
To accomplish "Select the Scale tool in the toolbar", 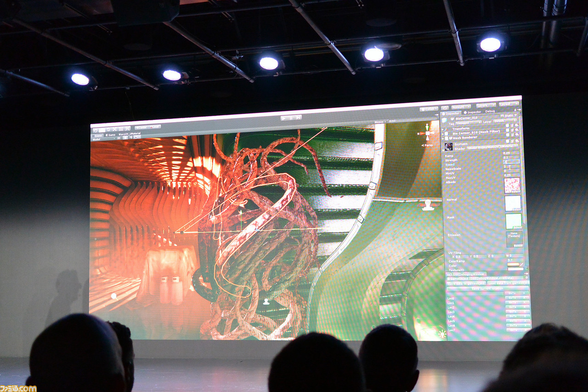I will click(114, 130).
